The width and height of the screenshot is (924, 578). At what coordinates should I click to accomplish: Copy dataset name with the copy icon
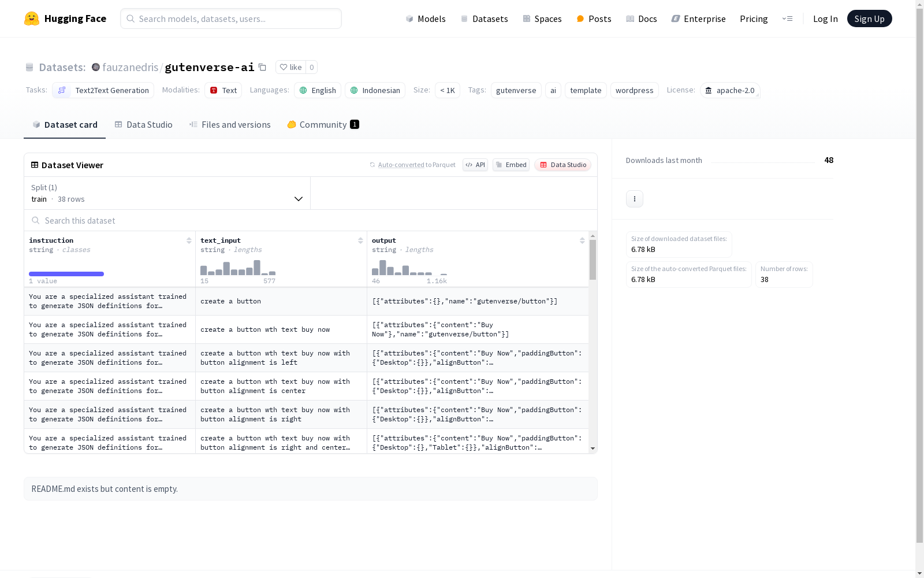[262, 67]
